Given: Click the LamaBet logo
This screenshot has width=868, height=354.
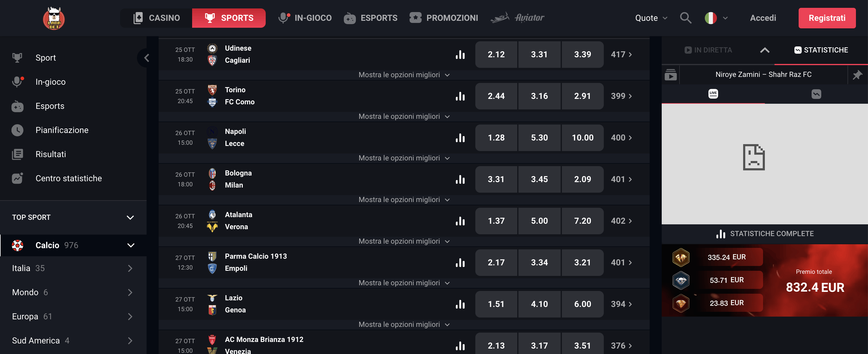Looking at the screenshot, I should coord(53,18).
